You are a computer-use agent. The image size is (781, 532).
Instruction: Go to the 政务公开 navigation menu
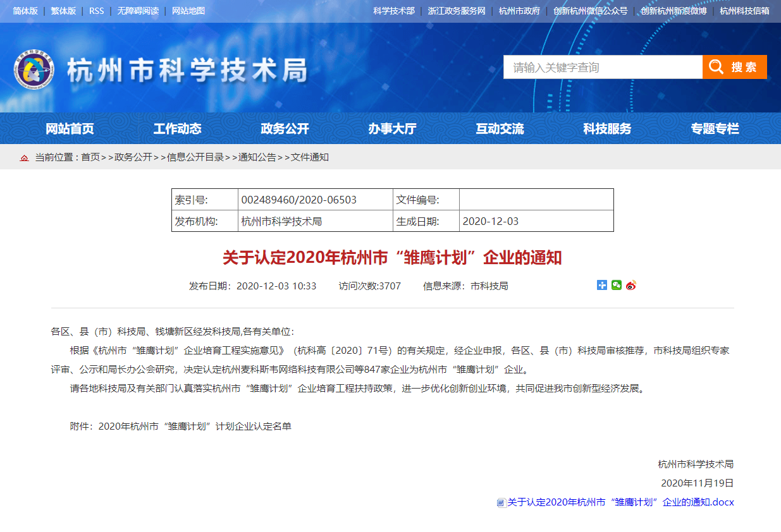pos(285,129)
